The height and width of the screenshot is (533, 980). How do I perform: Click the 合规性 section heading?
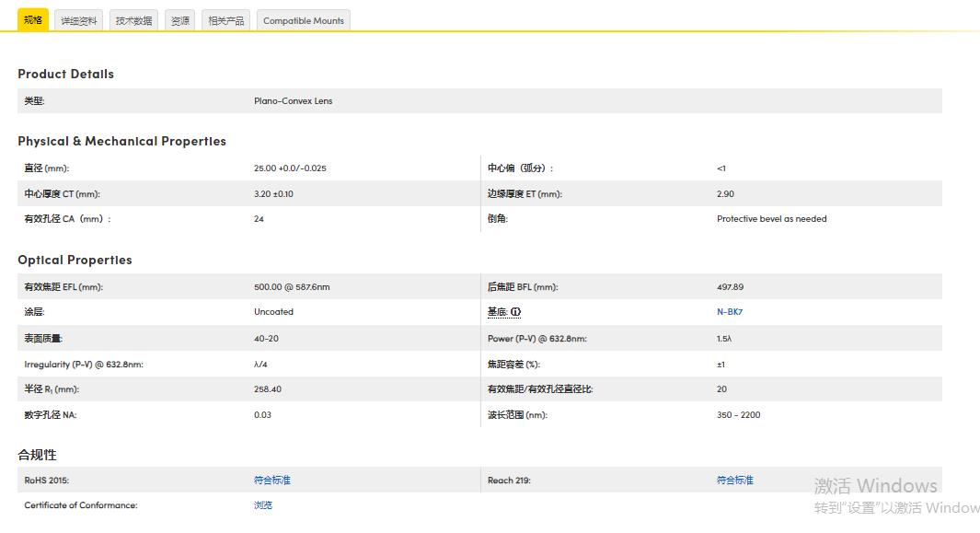click(35, 455)
